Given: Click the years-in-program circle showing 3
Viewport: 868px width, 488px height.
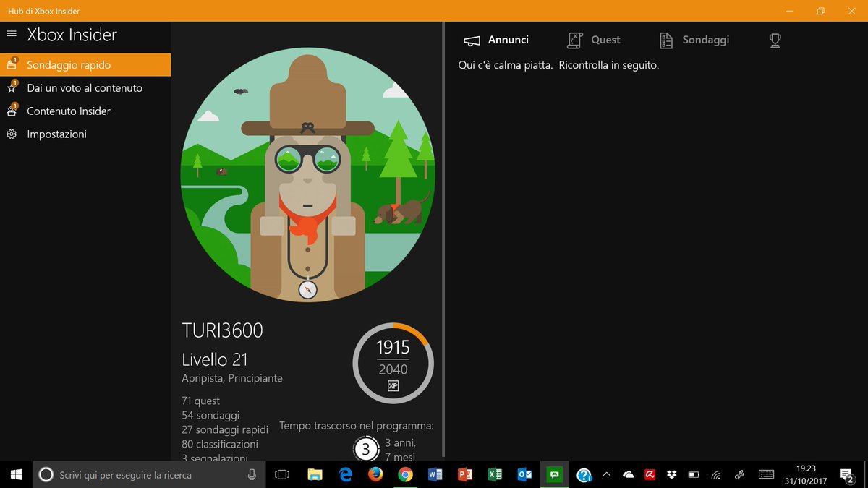Looking at the screenshot, I should coord(366,448).
